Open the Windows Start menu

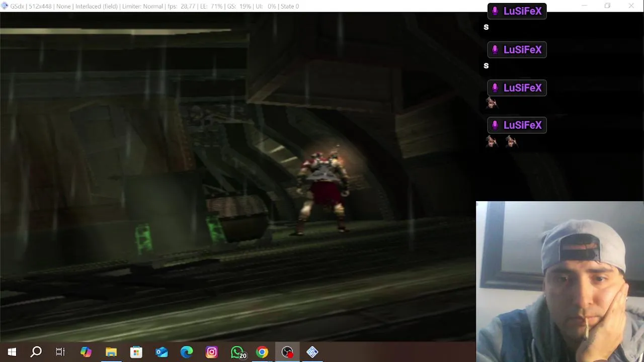[x=12, y=352]
